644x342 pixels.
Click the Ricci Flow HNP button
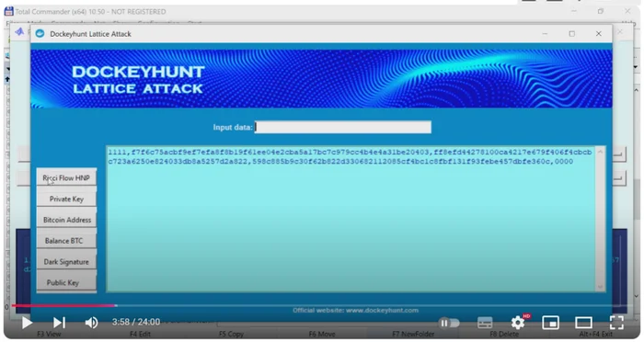click(66, 177)
